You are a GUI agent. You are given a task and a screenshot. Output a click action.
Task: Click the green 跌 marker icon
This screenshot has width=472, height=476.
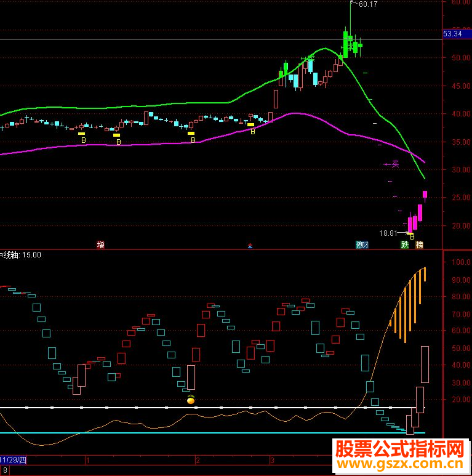(x=405, y=244)
